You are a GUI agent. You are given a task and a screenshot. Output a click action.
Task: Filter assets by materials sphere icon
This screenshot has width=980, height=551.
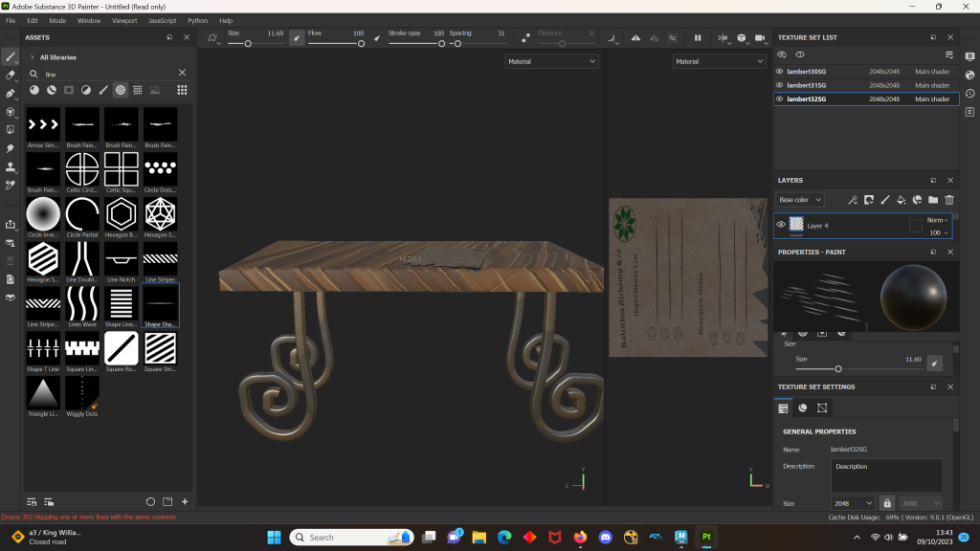(34, 90)
